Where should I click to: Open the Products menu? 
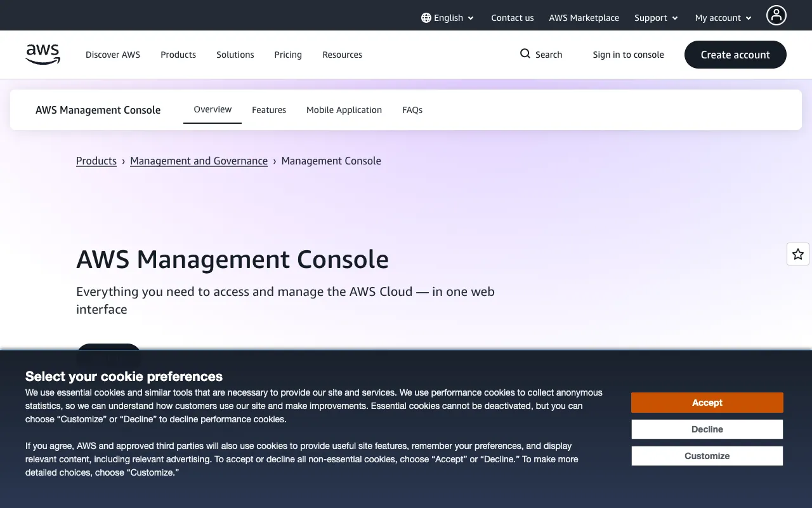coord(178,55)
